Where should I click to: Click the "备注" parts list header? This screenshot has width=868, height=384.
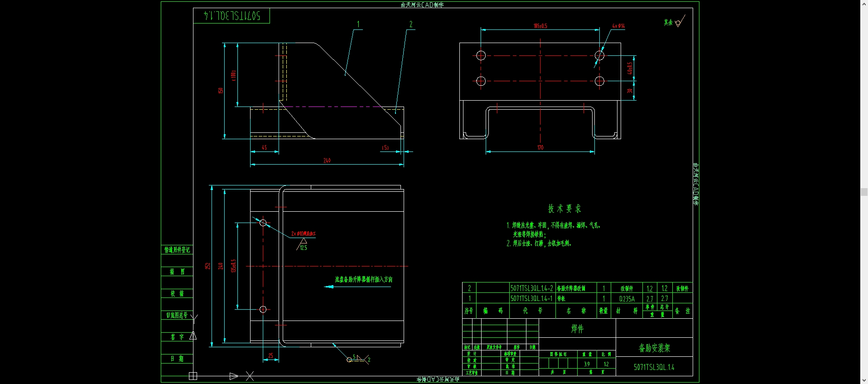pos(682,311)
